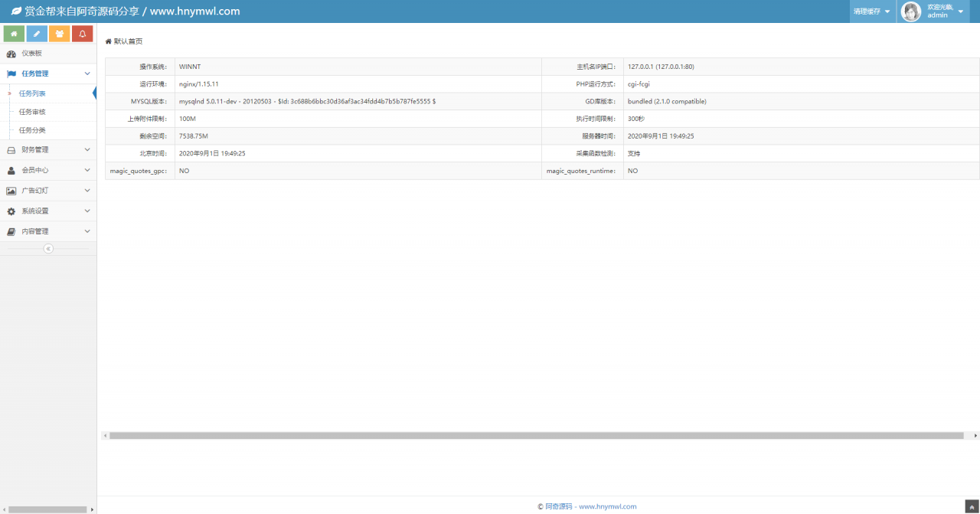
Task: Click the orange users shortcut button
Action: (59, 34)
